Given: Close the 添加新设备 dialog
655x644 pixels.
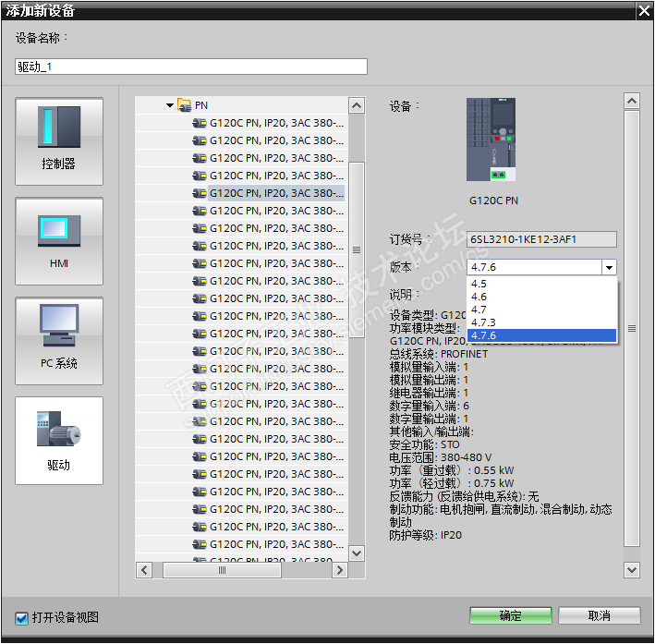Looking at the screenshot, I should click(x=644, y=10).
